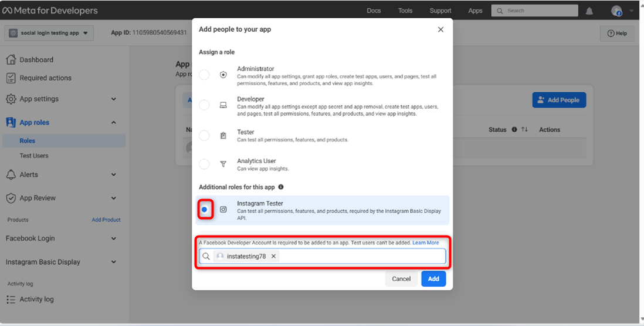
Task: Click the Administrator shield icon
Action: tap(223, 75)
